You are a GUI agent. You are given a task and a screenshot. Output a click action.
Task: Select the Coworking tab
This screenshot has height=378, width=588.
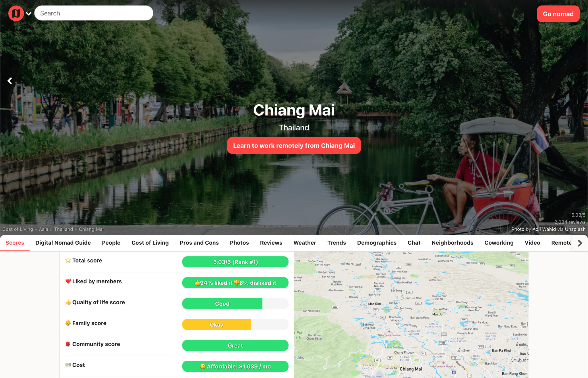[498, 243]
